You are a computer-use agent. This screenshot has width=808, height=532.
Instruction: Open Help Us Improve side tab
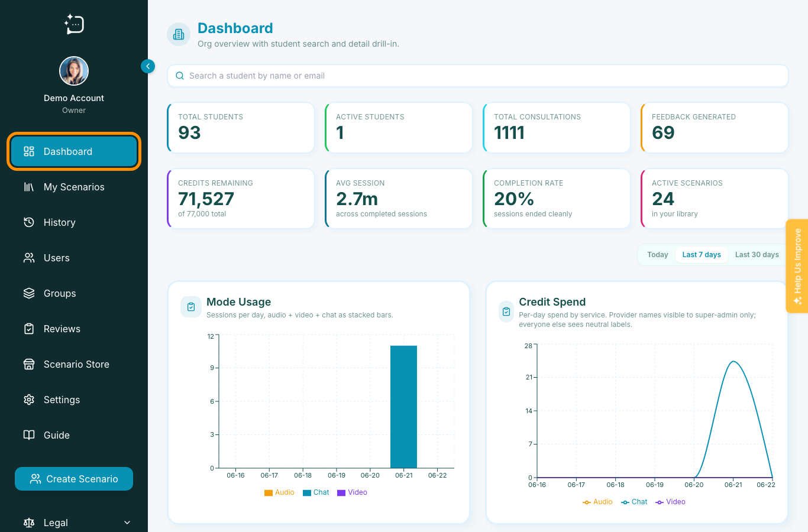coord(797,266)
